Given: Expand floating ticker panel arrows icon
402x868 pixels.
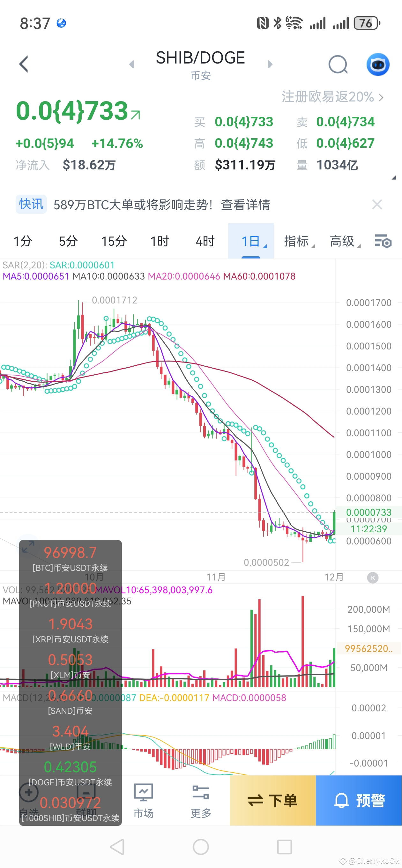Looking at the screenshot, I should [28, 547].
